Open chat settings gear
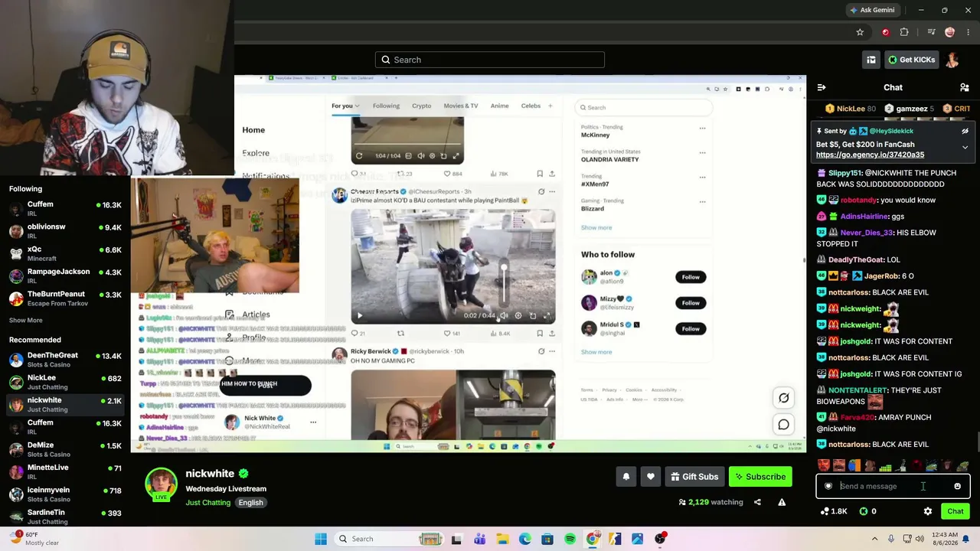The width and height of the screenshot is (980, 551). [x=928, y=511]
